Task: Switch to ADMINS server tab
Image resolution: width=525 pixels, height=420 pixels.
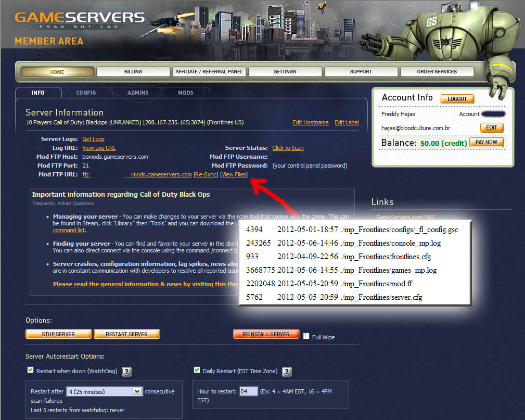Action: coord(138,93)
